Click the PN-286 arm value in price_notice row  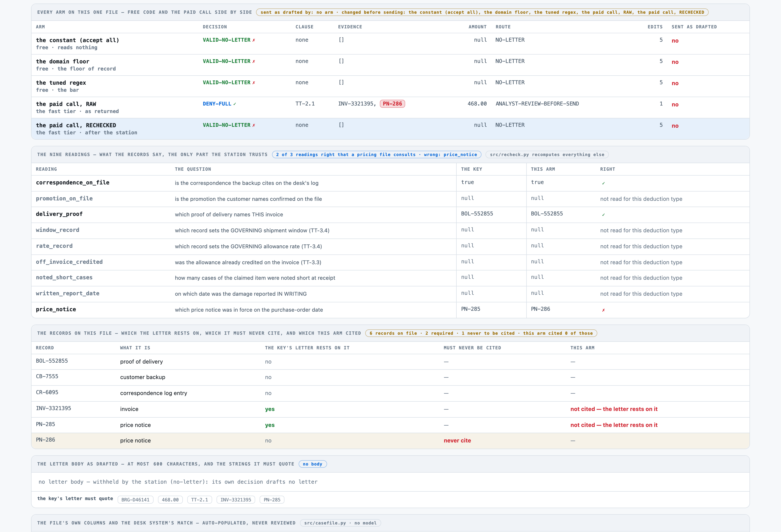540,309
